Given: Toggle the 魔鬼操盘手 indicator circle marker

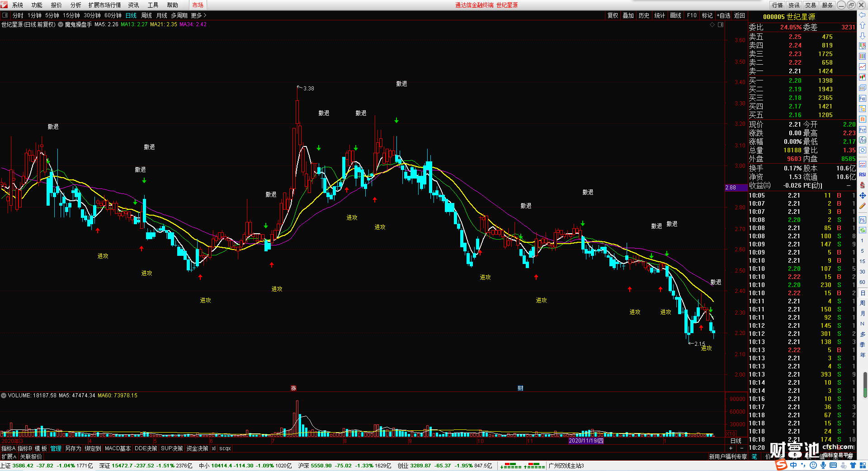Looking at the screenshot, I should click(x=61, y=25).
